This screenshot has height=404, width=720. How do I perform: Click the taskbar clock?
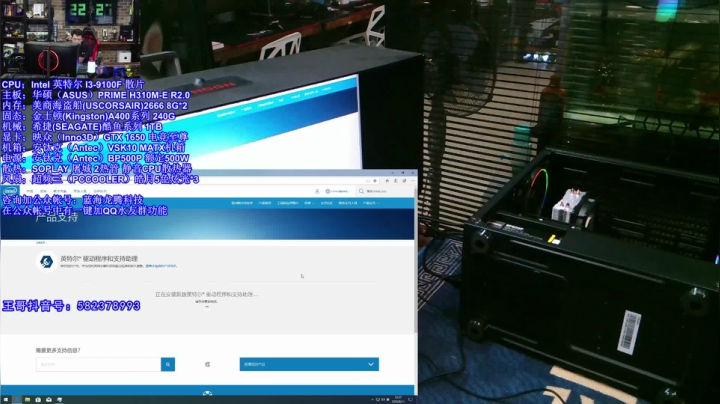(398, 400)
